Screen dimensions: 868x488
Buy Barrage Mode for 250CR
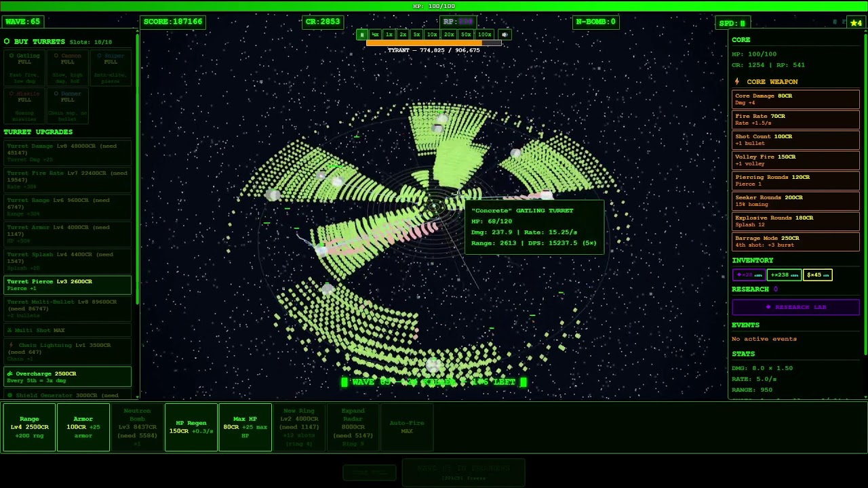[x=795, y=241]
